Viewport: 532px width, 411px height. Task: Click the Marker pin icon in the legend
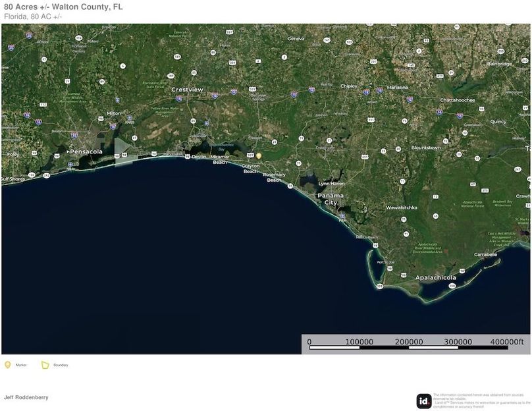coord(9,364)
